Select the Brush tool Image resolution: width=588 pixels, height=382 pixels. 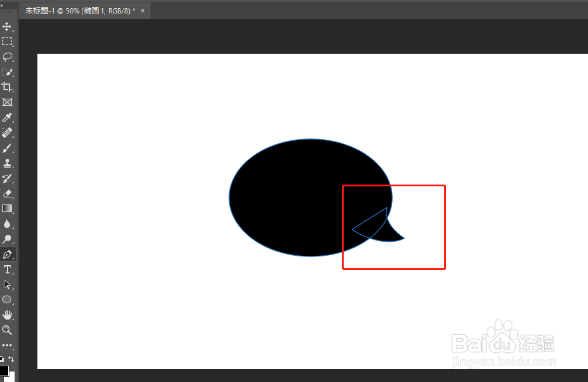click(7, 148)
